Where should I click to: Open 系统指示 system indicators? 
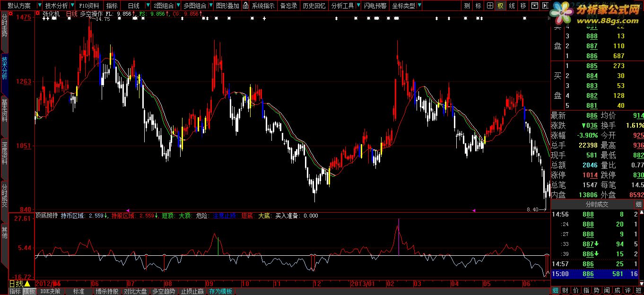(263, 6)
